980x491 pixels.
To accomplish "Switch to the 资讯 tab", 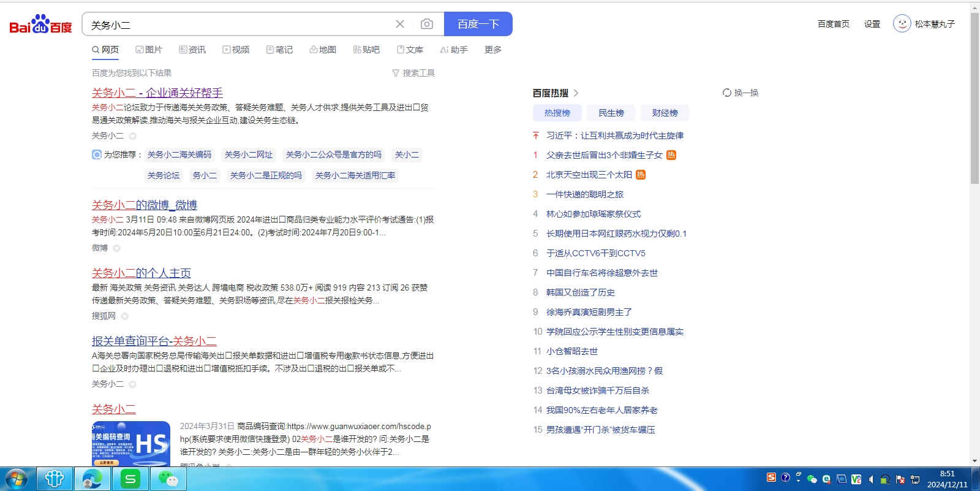I will coord(192,50).
